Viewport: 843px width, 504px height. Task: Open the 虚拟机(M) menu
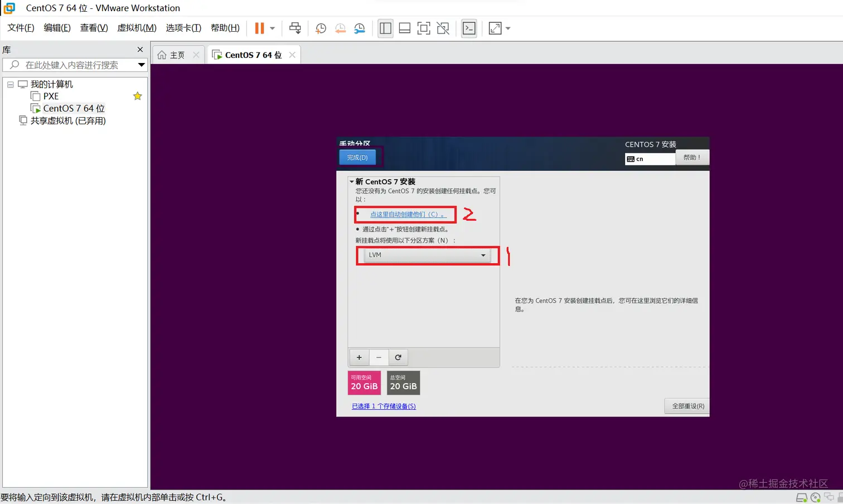[x=137, y=28]
